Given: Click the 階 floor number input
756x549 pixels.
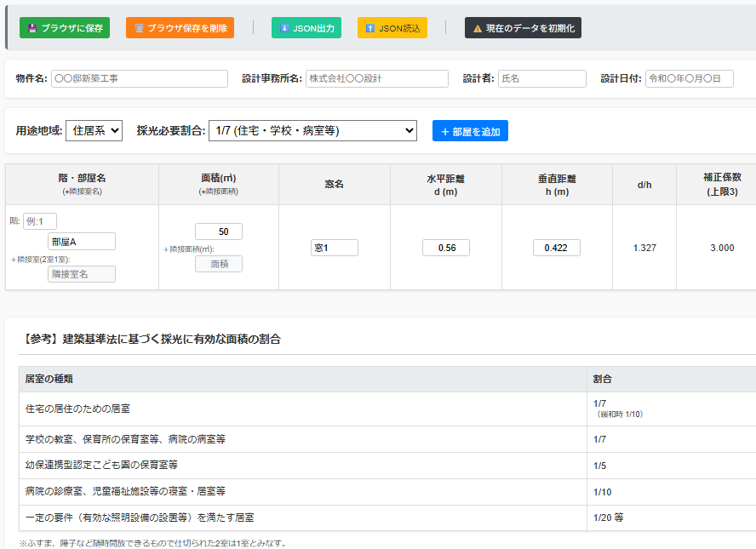Looking at the screenshot, I should (x=40, y=221).
